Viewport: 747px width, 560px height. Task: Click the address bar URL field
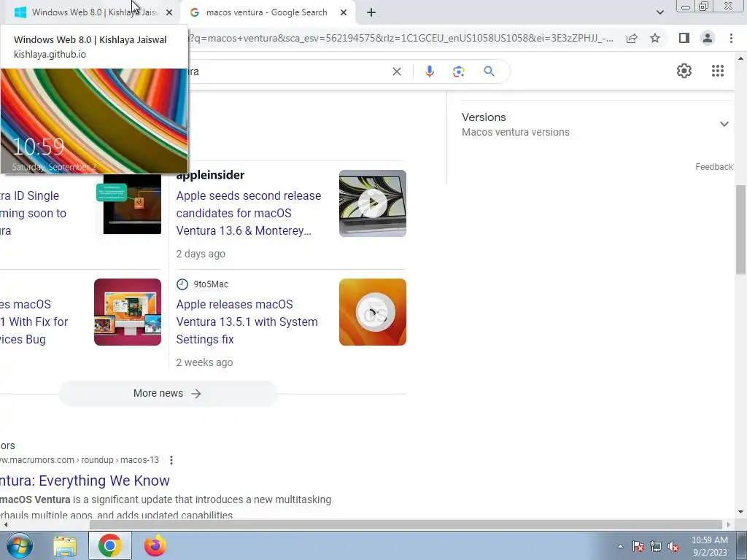[400, 38]
